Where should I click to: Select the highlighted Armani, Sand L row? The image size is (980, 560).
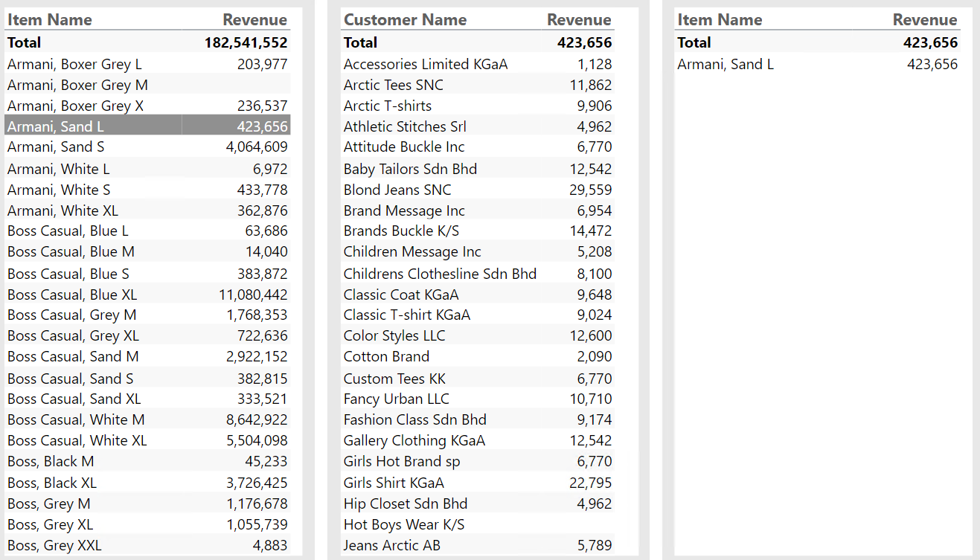pos(148,126)
